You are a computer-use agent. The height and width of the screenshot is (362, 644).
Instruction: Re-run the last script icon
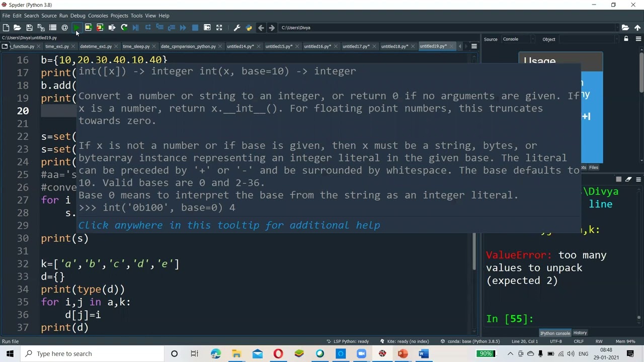click(124, 28)
